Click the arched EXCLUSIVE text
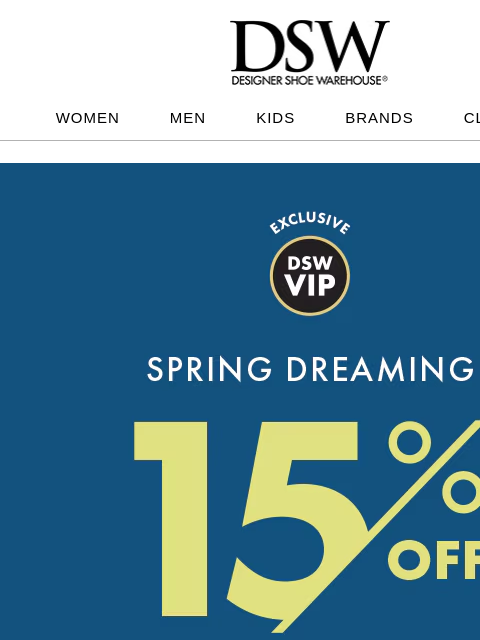The image size is (480, 640). point(310,223)
